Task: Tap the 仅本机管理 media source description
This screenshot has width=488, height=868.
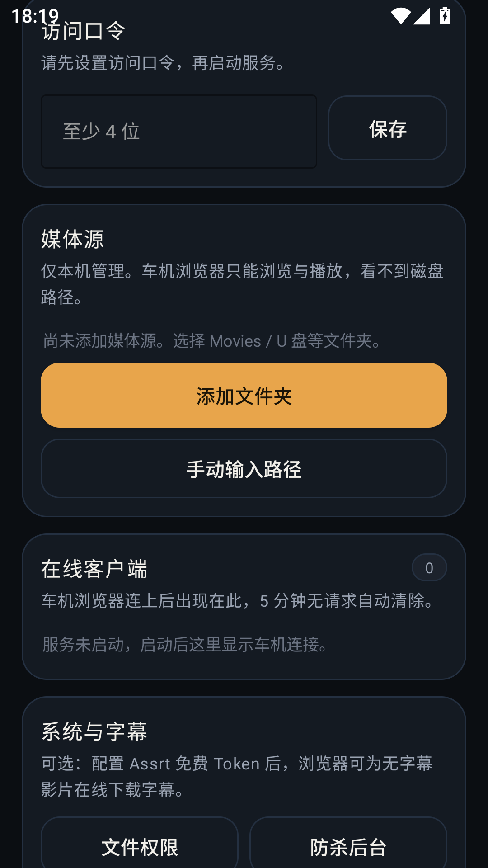Action: [x=242, y=284]
